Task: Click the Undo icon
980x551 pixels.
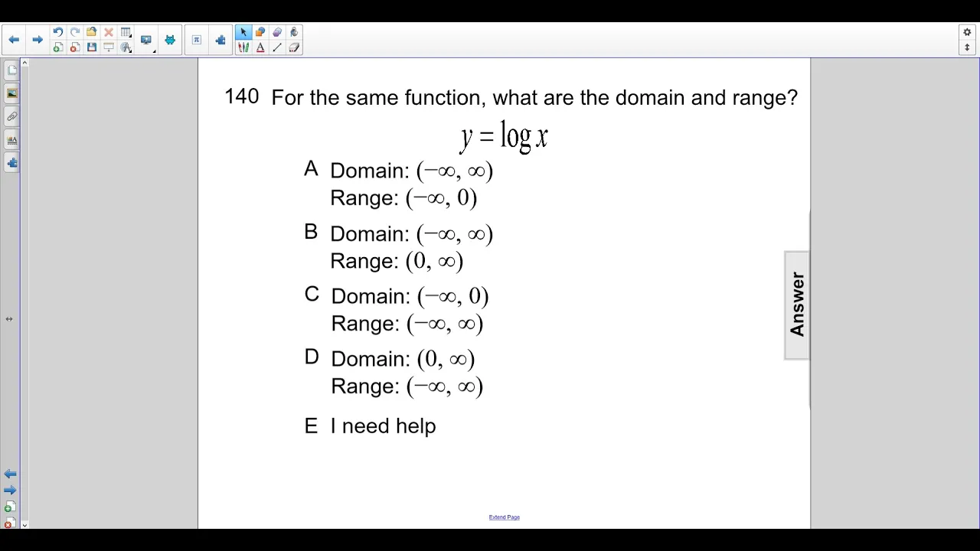Action: pos(57,32)
